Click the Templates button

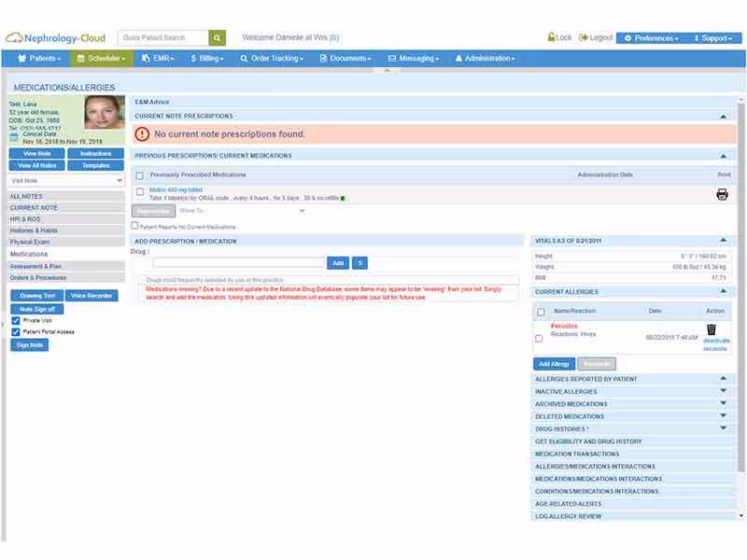[96, 165]
